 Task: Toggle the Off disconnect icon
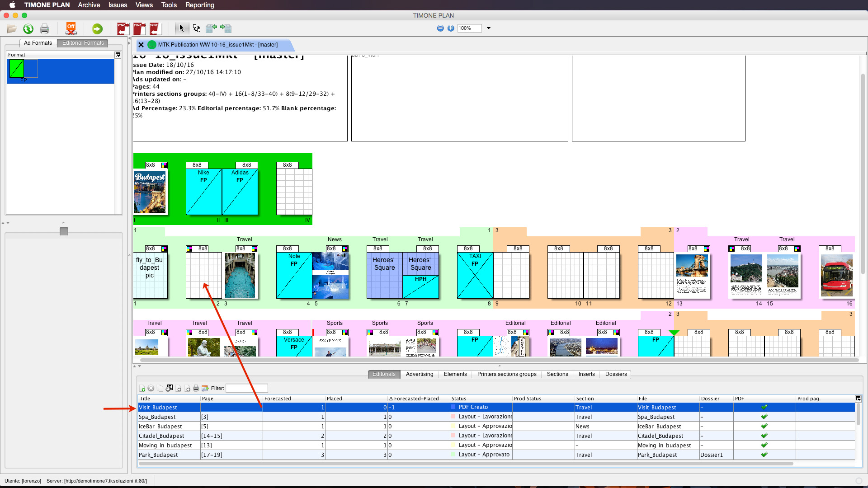[71, 28]
